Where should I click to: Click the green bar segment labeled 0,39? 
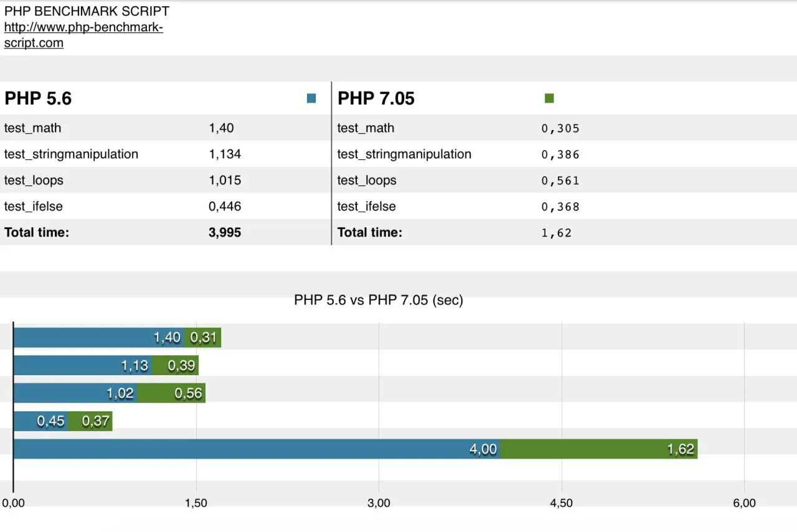[x=176, y=365]
